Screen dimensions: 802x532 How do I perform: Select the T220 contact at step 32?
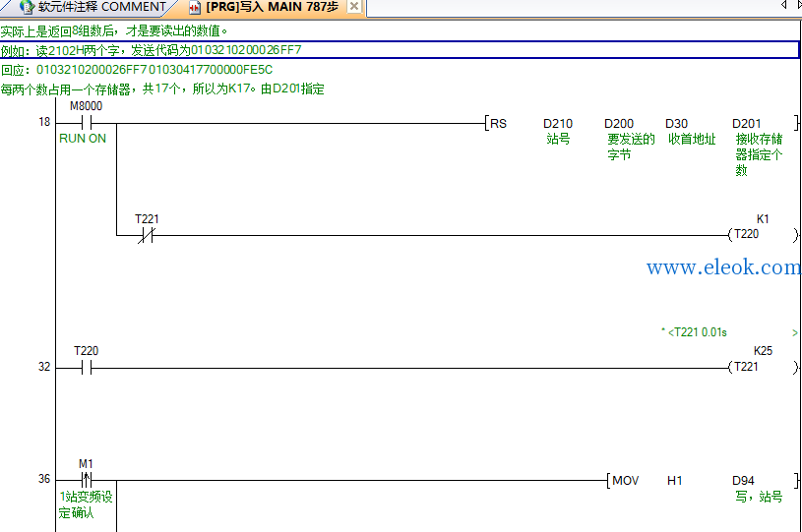point(86,368)
